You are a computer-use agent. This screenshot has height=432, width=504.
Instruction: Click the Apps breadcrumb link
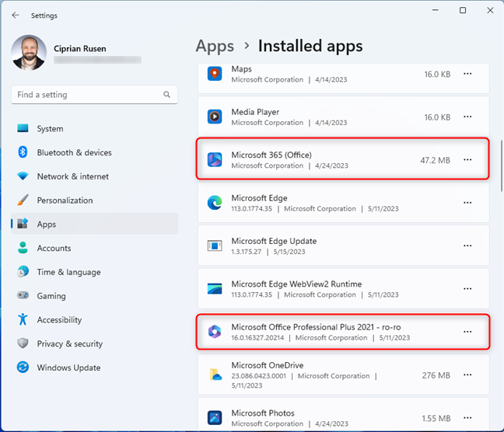coord(215,46)
